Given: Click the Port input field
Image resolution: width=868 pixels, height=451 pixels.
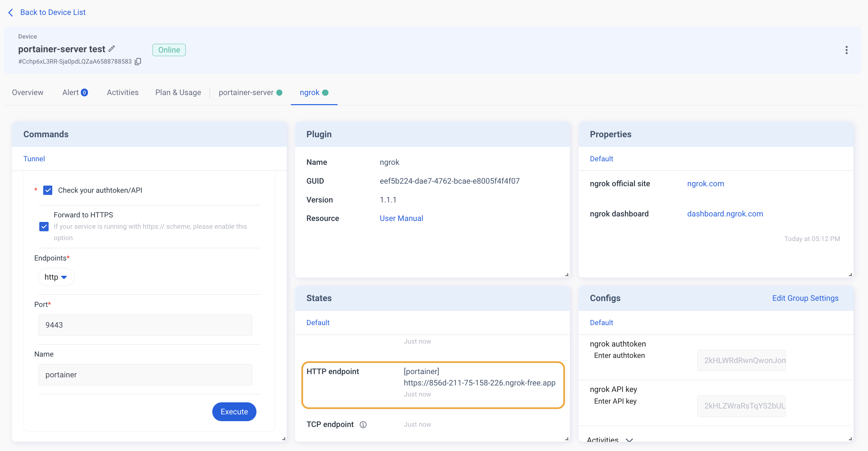Looking at the screenshot, I should click(x=145, y=325).
